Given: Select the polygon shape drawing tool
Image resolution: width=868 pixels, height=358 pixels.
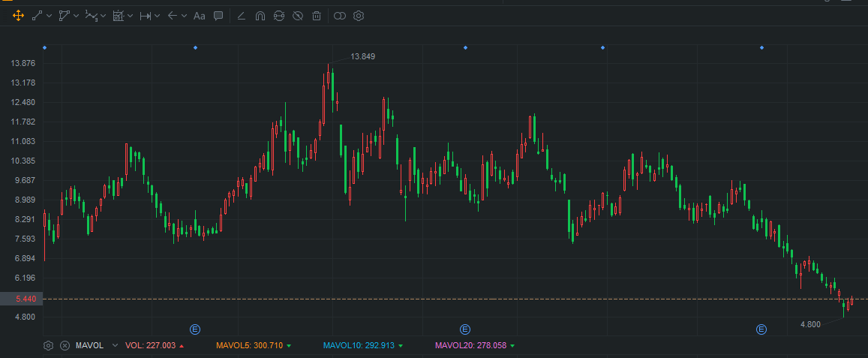Looking at the screenshot, I should pyautogui.click(x=65, y=16).
